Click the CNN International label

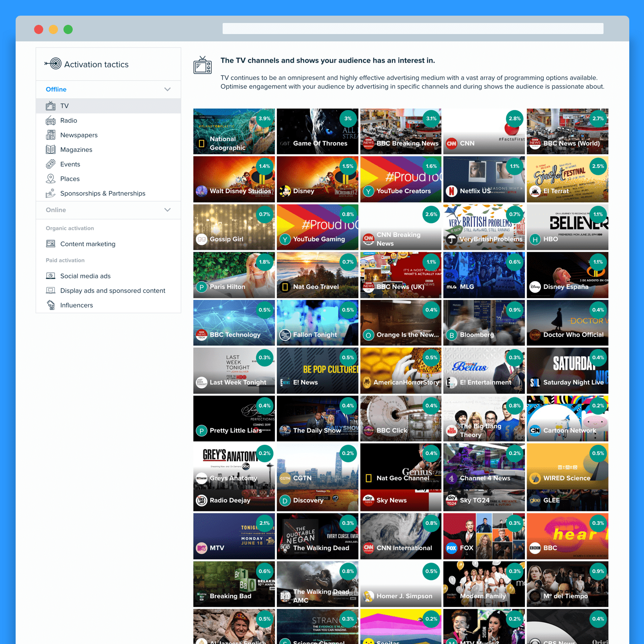tap(404, 548)
